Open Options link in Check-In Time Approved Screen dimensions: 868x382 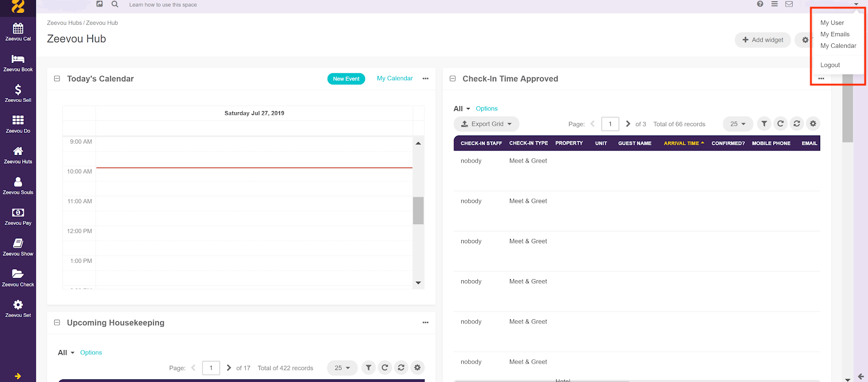pos(487,108)
